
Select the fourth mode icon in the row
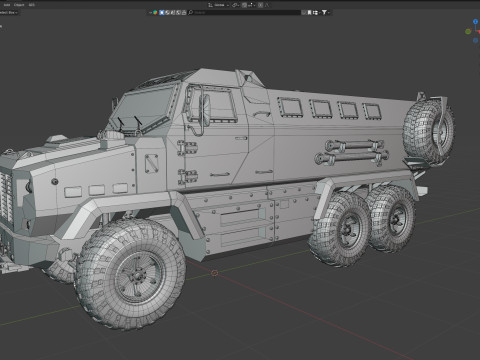coord(178,13)
